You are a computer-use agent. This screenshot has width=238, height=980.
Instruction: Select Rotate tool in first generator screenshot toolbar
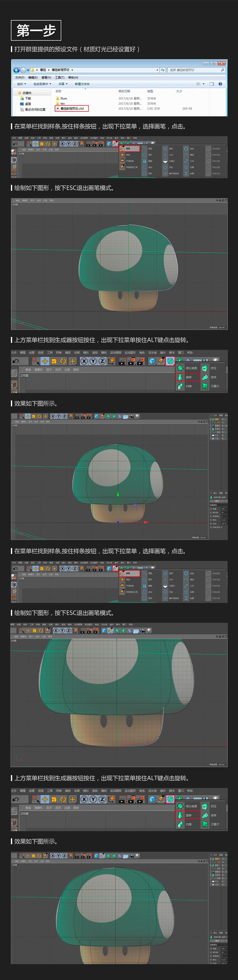pos(63,362)
